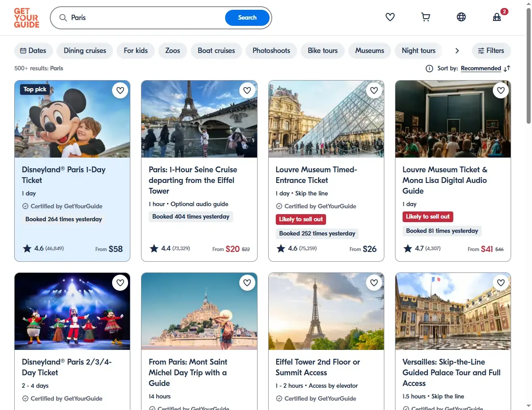Screen dimensions: 532x410
Task: Select the Zoos category chip
Action: [173, 51]
